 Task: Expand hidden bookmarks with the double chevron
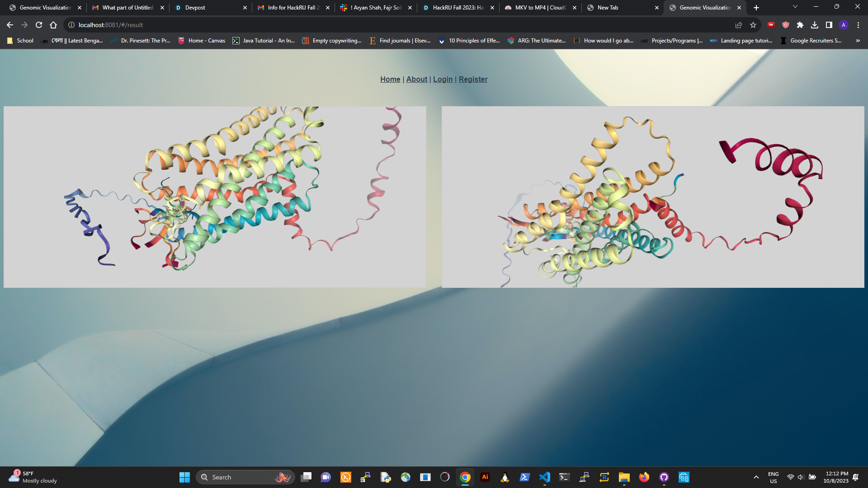(858, 41)
